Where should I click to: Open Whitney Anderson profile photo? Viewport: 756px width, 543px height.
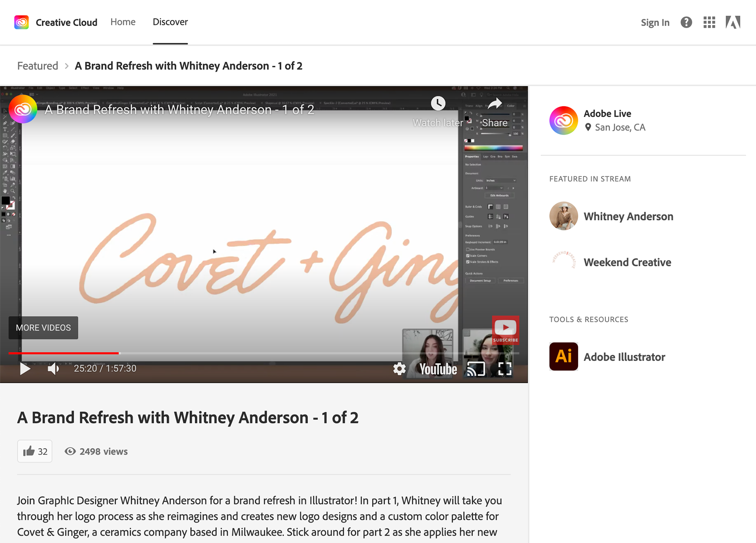[x=563, y=216]
